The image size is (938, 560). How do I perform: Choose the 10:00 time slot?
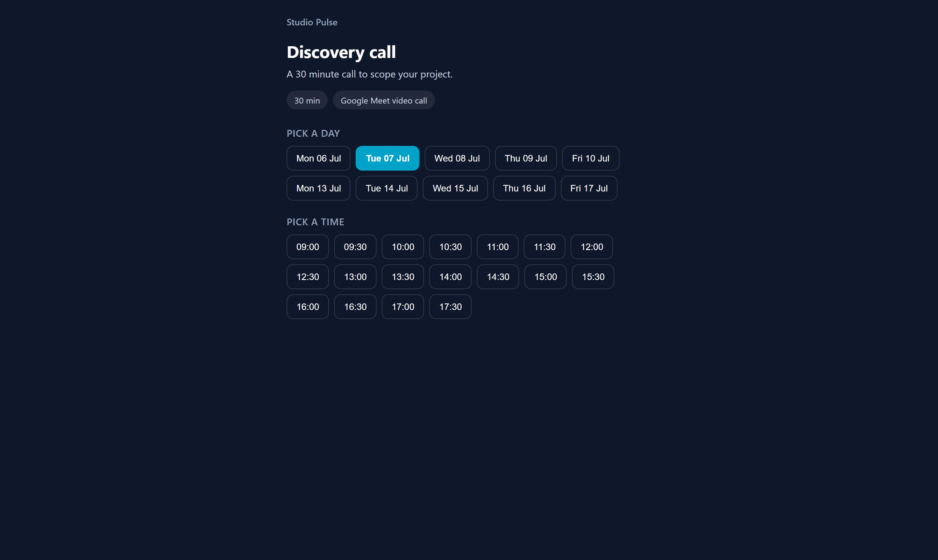tap(403, 247)
